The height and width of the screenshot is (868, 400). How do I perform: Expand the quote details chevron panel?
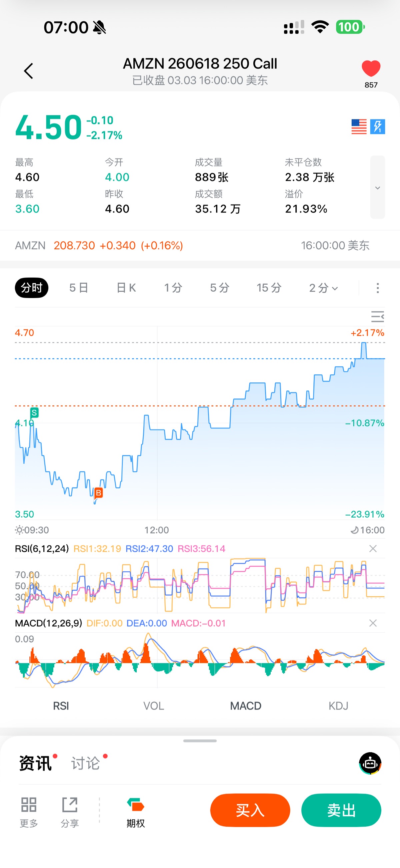(x=377, y=187)
